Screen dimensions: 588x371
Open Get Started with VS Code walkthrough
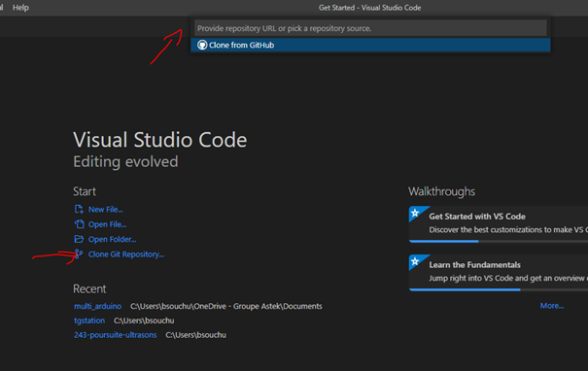point(499,224)
